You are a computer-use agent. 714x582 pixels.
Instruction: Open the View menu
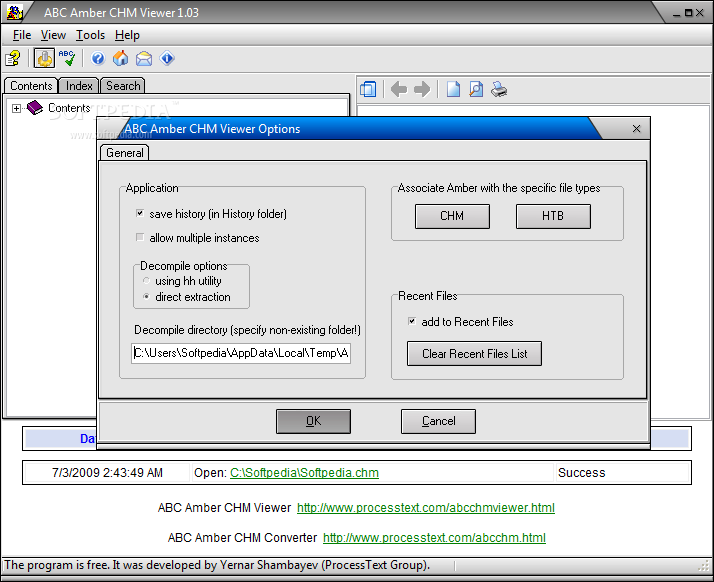(53, 35)
